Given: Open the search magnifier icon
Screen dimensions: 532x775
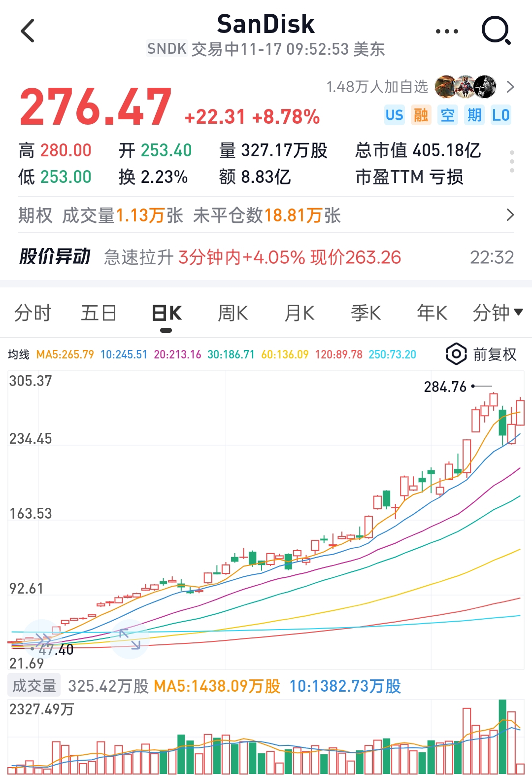Looking at the screenshot, I should 496,31.
